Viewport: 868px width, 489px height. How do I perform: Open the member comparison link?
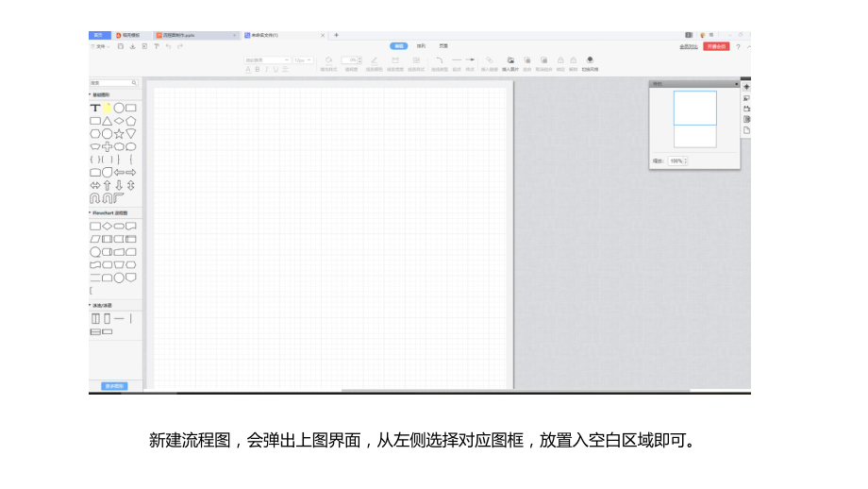click(689, 46)
